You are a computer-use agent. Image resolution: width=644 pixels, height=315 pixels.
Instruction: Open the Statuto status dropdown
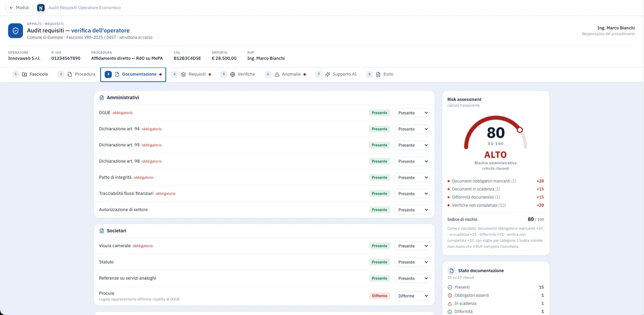412,262
